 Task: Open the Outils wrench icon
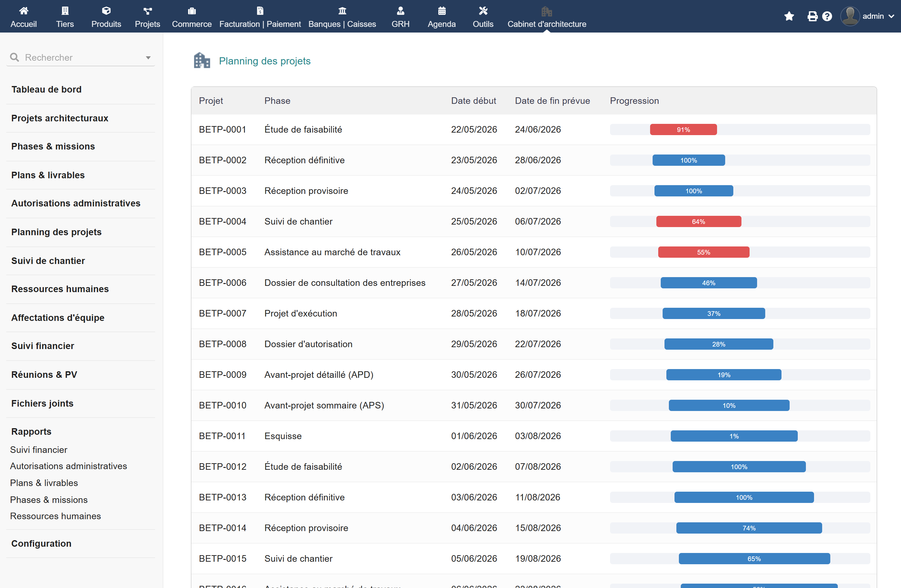pos(483,11)
